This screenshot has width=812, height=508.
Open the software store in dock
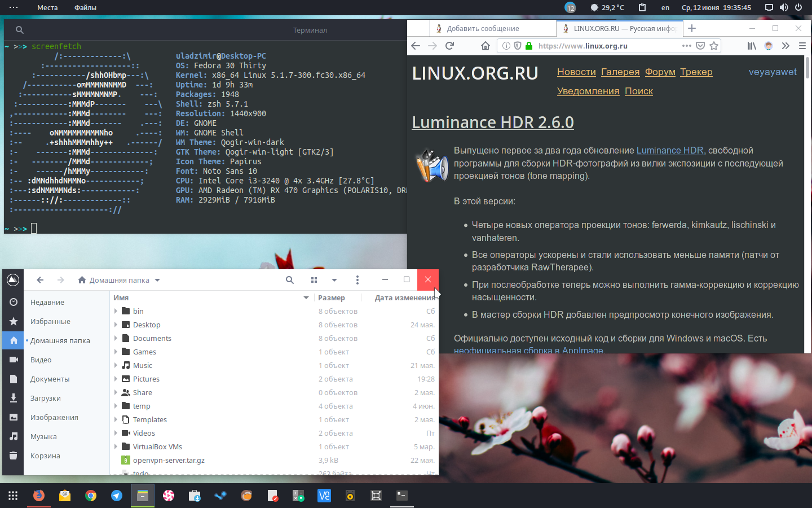pos(195,496)
